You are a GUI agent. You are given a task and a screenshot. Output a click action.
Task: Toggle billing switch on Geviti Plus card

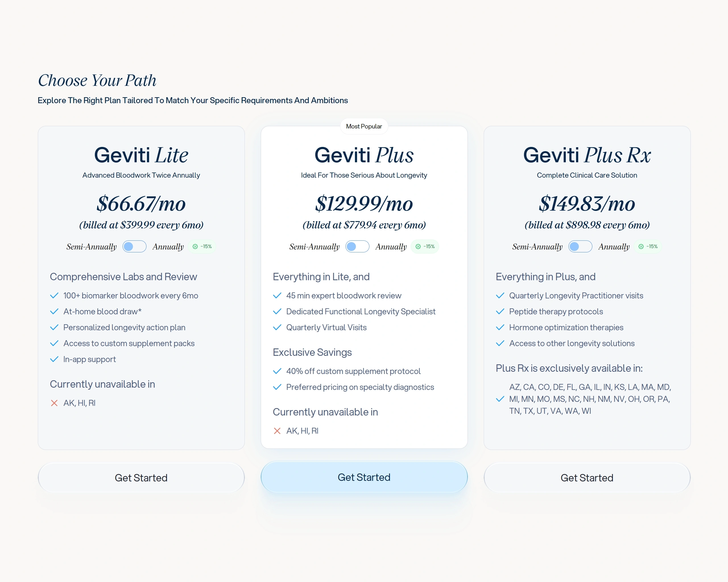coord(357,246)
